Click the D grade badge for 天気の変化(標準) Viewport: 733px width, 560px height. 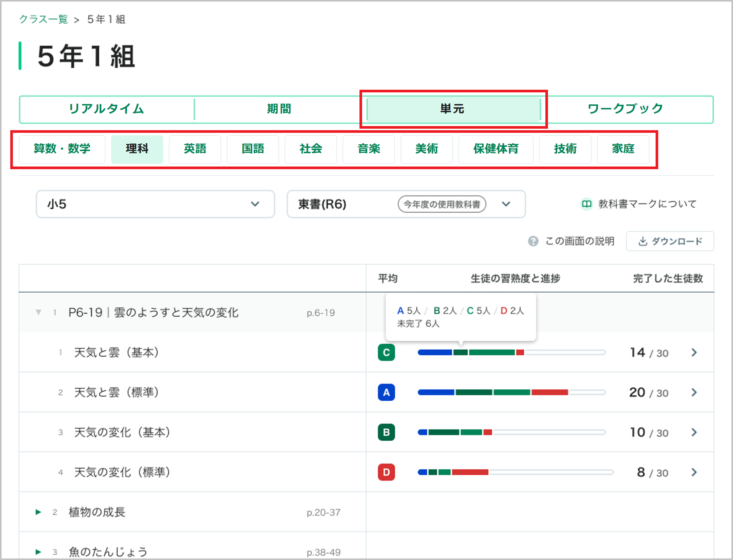click(x=386, y=472)
